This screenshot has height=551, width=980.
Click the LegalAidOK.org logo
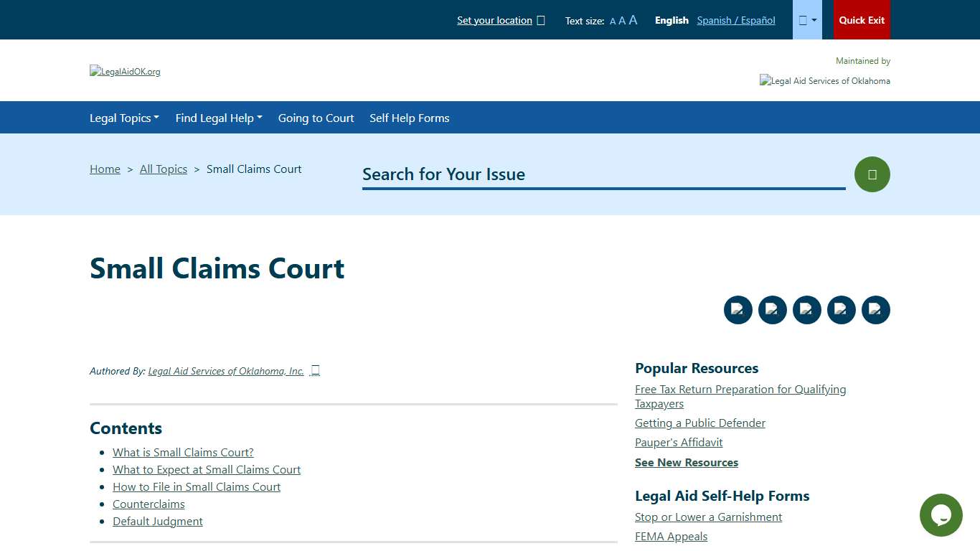(125, 71)
